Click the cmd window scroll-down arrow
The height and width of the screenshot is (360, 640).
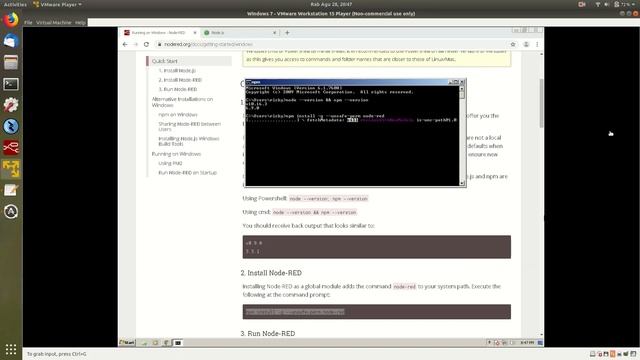pyautogui.click(x=462, y=183)
